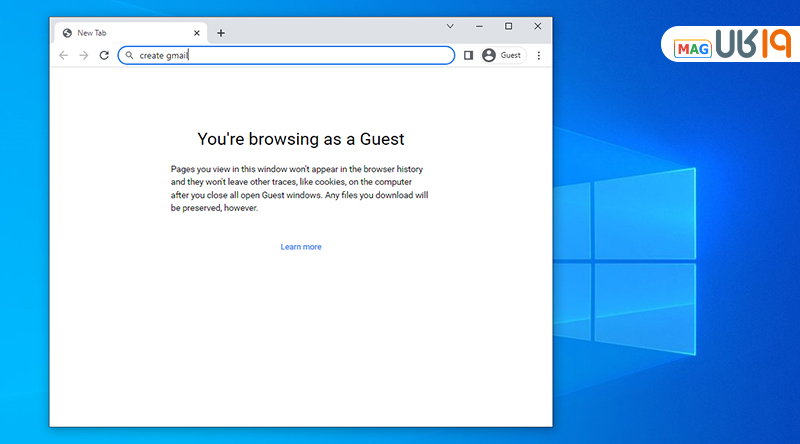Click the magnifier icon in the address bar
Screen dimensions: 800x444
point(130,56)
